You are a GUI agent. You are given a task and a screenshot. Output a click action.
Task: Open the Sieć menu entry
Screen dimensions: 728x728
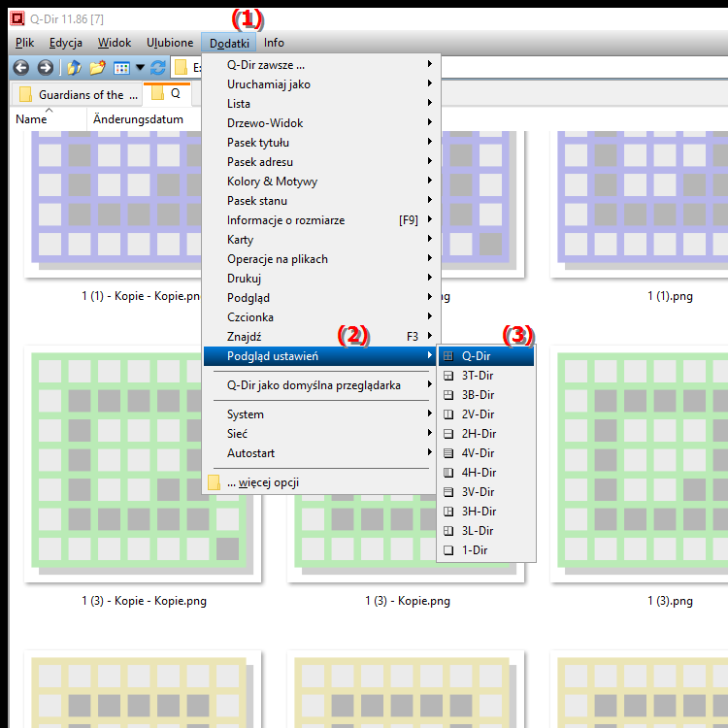click(x=321, y=434)
